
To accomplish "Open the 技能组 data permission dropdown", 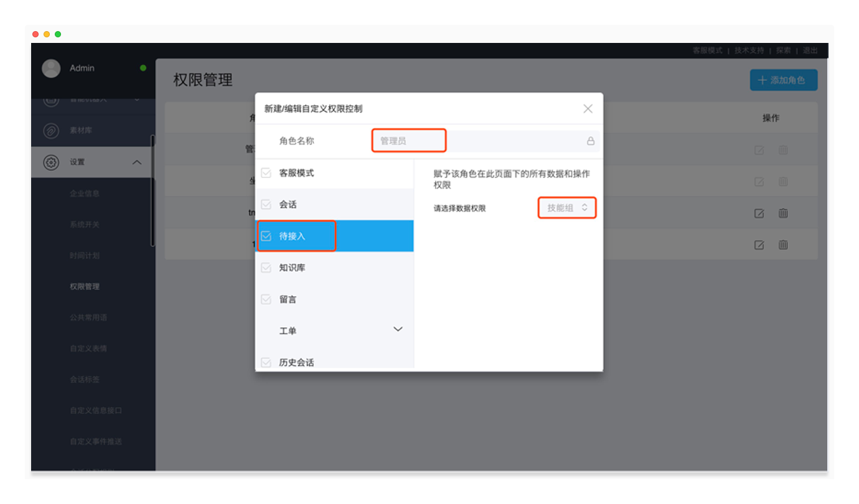I will click(566, 208).
